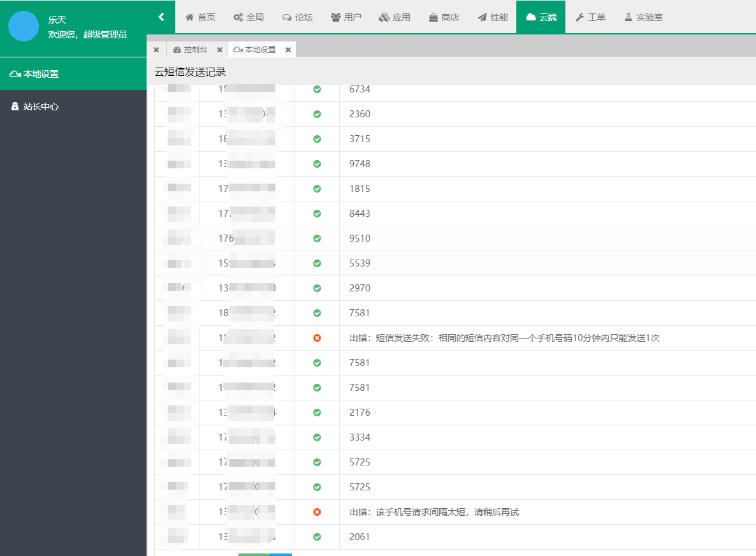Click the 云短信发送记录 heading
756x556 pixels.
click(190, 72)
